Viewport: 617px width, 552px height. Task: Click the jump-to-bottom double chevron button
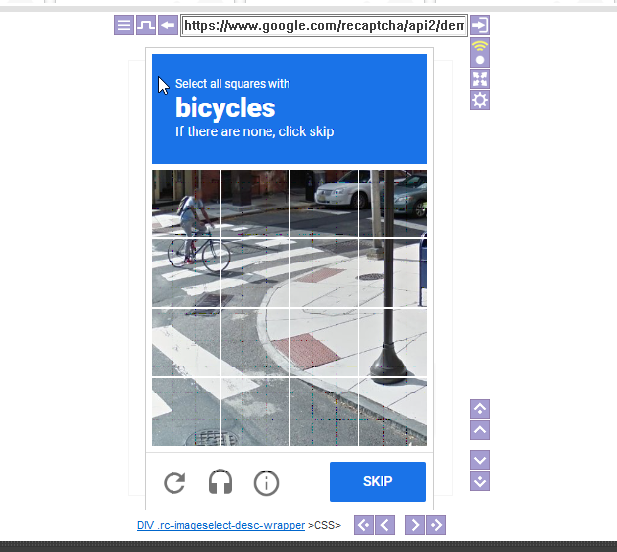click(x=480, y=481)
